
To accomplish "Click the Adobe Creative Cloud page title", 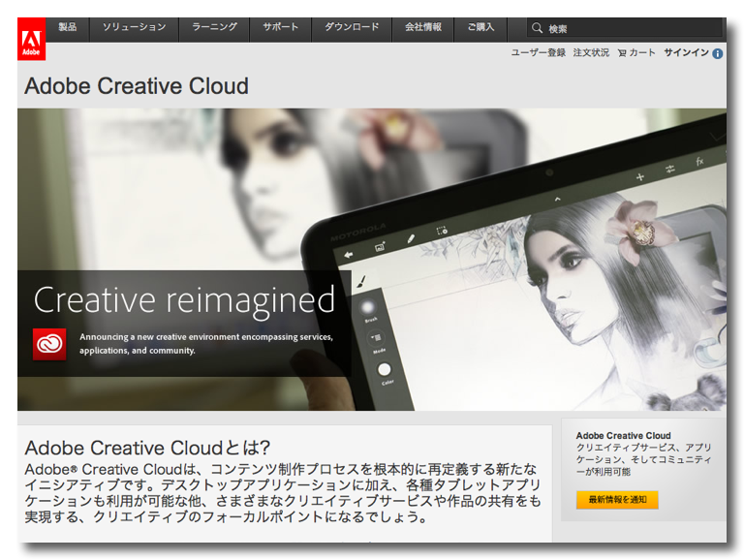I will 137,86.
